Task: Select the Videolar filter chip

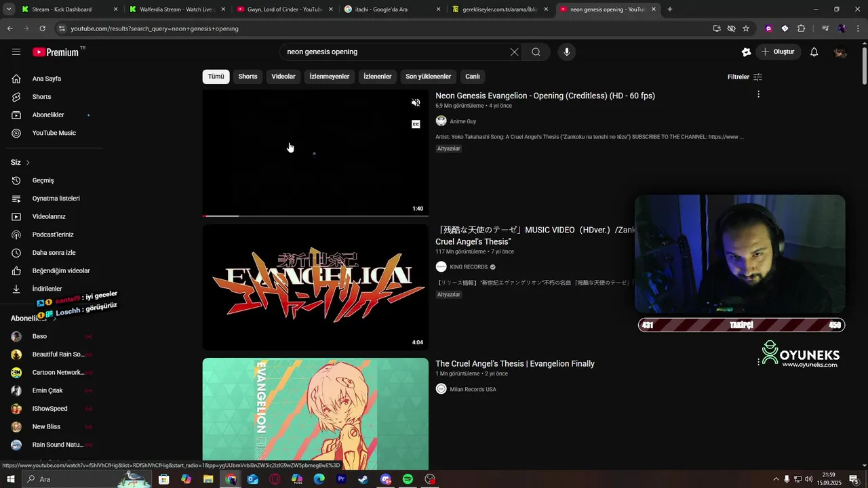Action: click(x=283, y=77)
